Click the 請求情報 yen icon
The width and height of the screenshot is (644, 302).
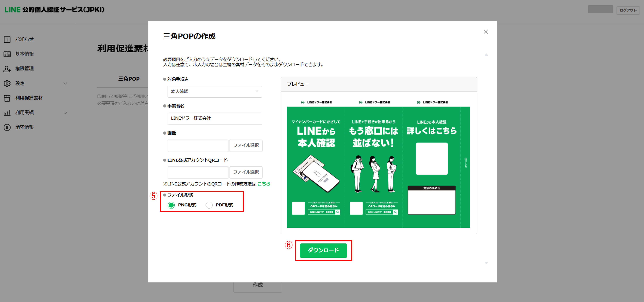[x=7, y=127]
